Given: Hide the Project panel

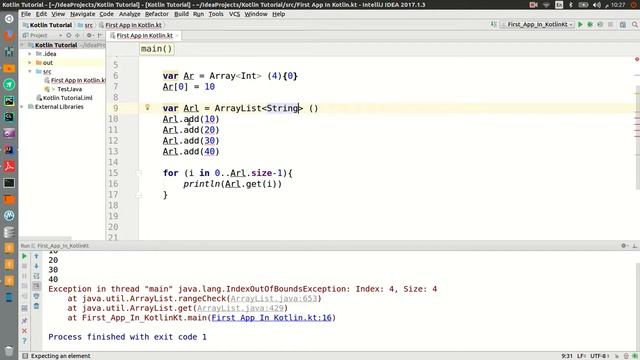Looking at the screenshot, I should [100, 36].
